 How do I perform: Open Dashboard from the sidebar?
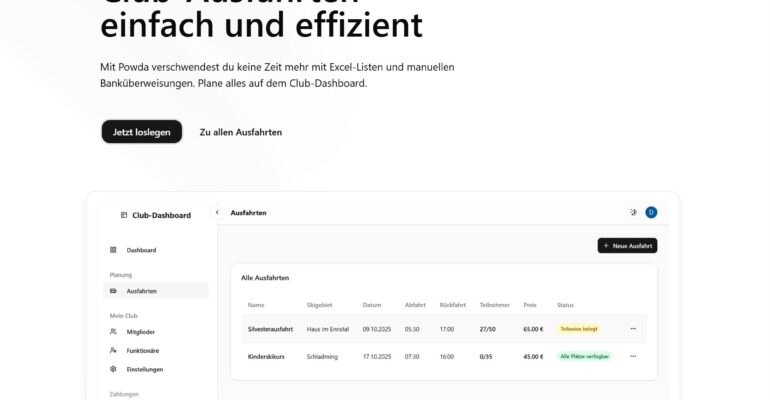(x=141, y=250)
